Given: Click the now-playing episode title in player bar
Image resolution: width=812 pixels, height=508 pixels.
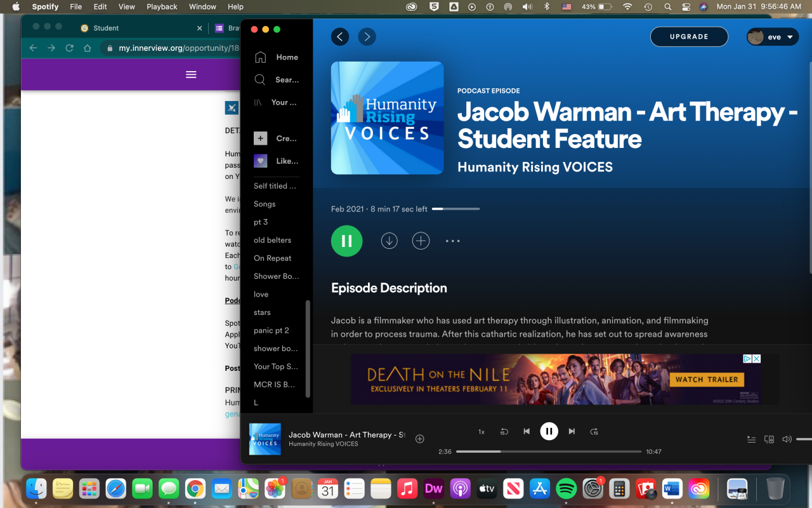Looking at the screenshot, I should (347, 435).
